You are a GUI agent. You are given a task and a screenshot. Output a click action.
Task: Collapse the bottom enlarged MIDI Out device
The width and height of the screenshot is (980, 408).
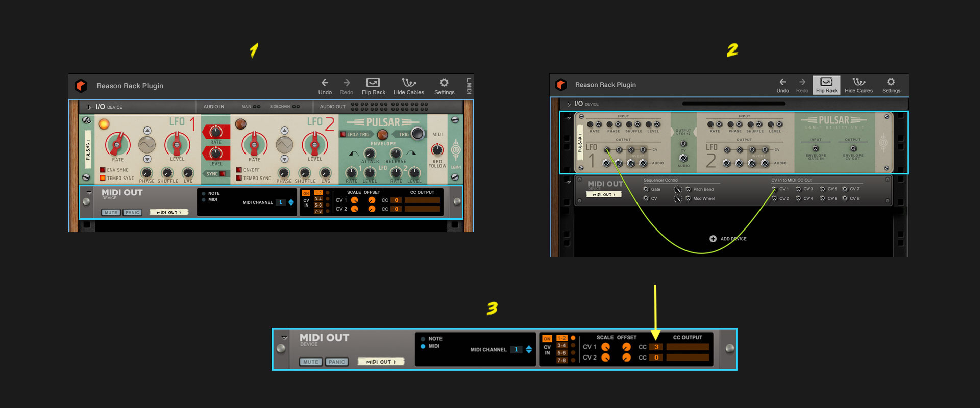284,338
